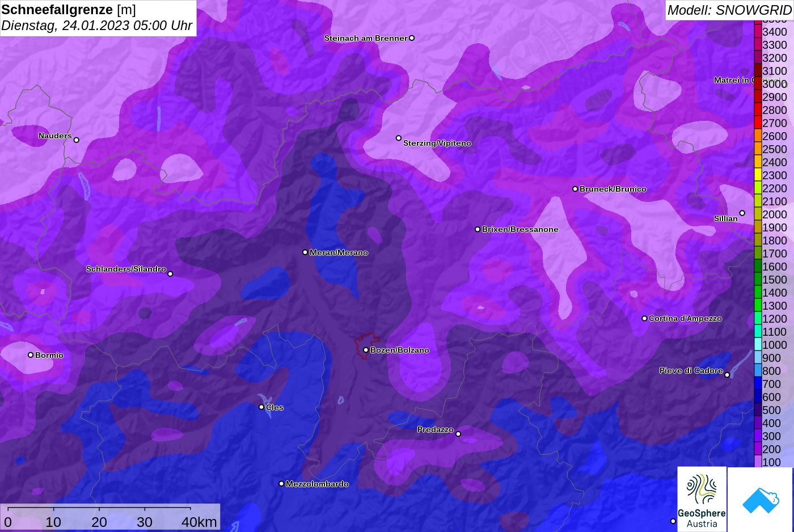Click the Cortina d'Ampezzo text label

click(685, 318)
